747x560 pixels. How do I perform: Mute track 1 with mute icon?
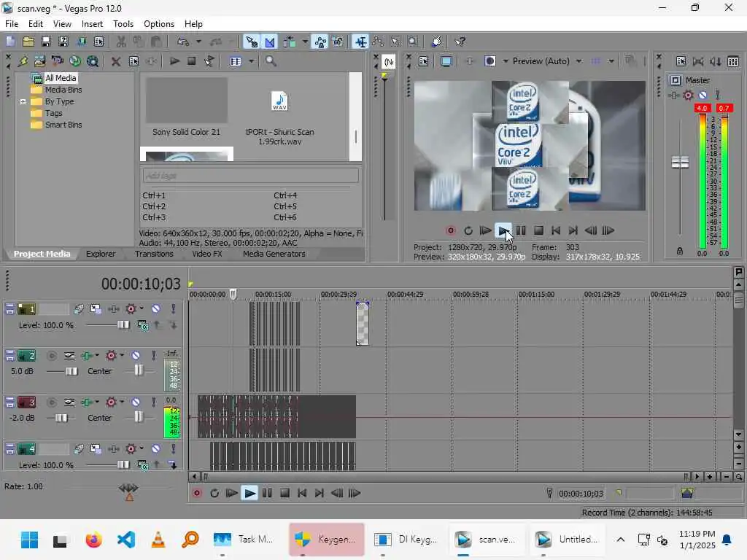click(156, 308)
